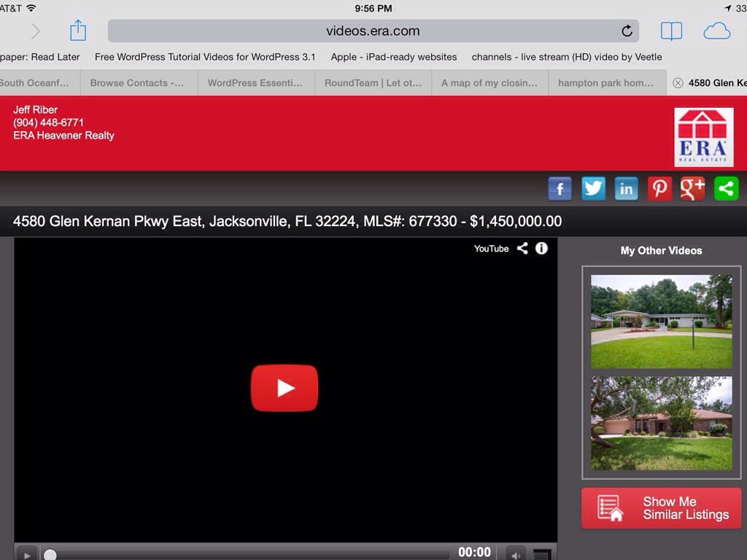Share listing on Google Plus
Image resolution: width=747 pixels, height=560 pixels.
pyautogui.click(x=692, y=189)
